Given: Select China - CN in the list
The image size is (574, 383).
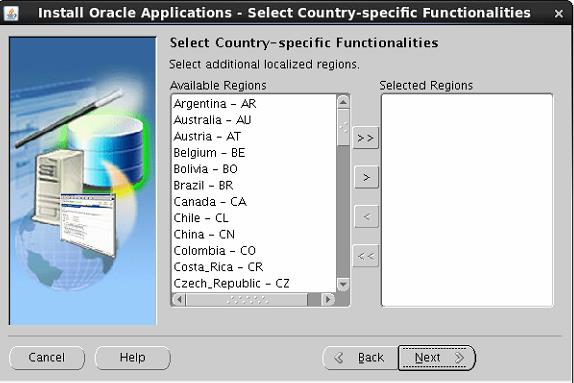Looking at the screenshot, I should (x=254, y=234).
